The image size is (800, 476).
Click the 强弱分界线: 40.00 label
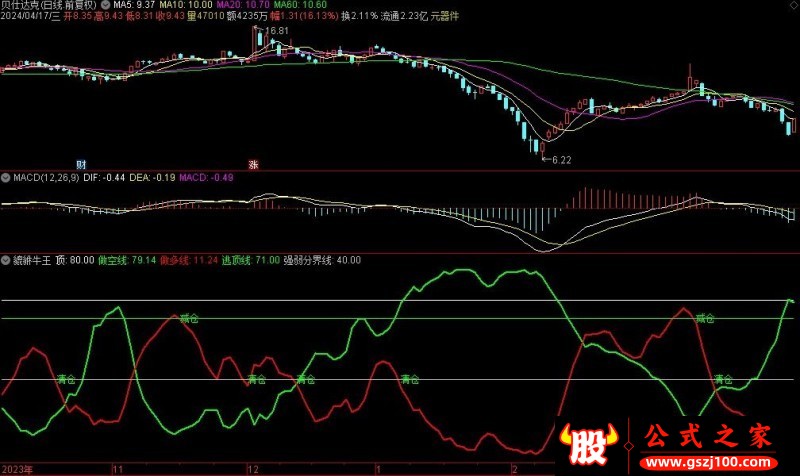pyautogui.click(x=322, y=260)
